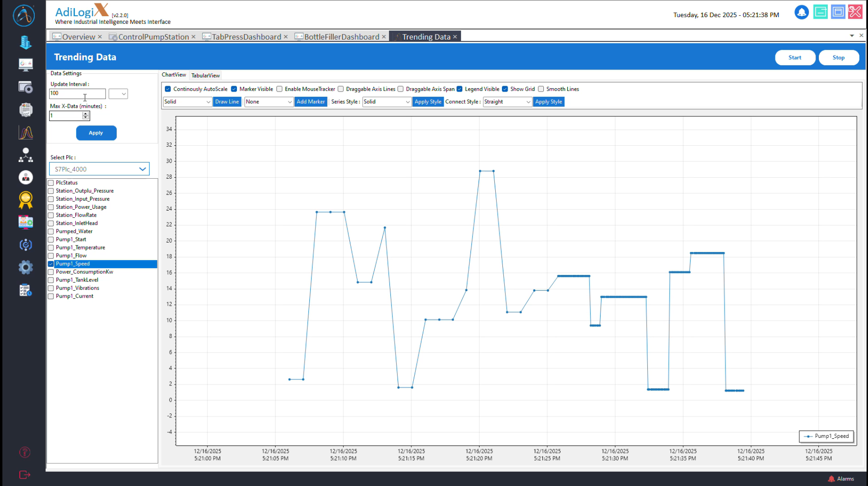This screenshot has height=486, width=868.
Task: Open the blue buildings sidebar icon
Action: [x=26, y=42]
